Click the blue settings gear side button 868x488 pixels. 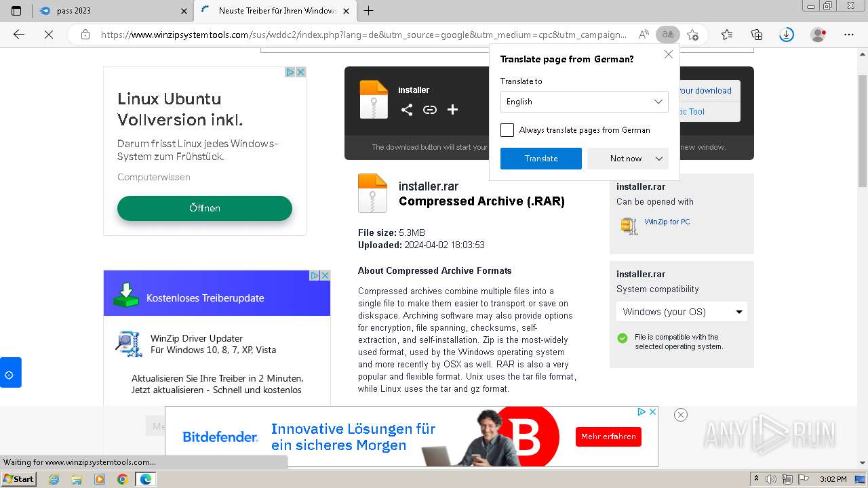coord(9,373)
